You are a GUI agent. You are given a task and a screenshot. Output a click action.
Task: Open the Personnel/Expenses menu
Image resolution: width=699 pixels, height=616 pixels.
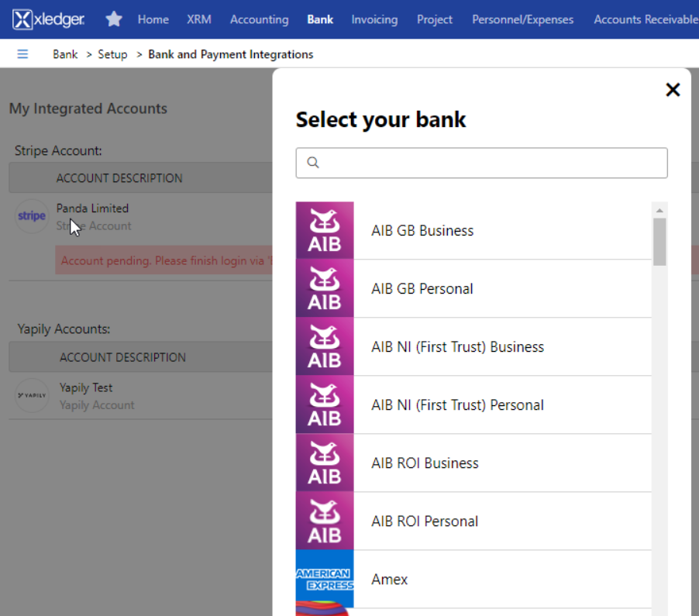522,19
